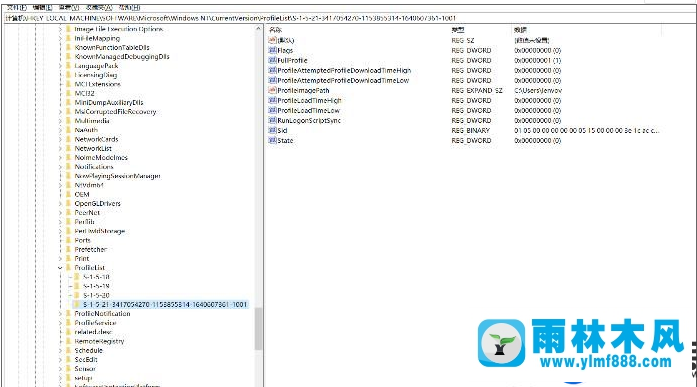Open the 文件(F) menu
The image size is (697, 387).
[17, 8]
